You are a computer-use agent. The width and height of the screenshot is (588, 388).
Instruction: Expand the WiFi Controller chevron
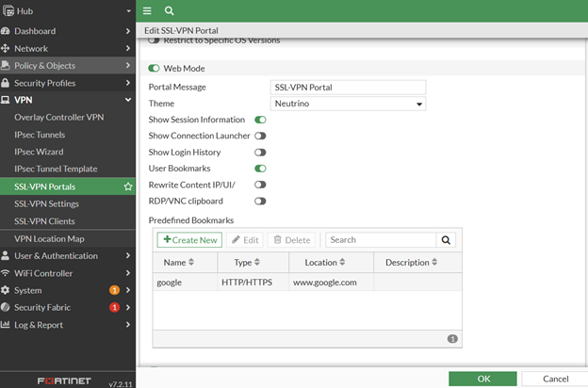coord(128,273)
